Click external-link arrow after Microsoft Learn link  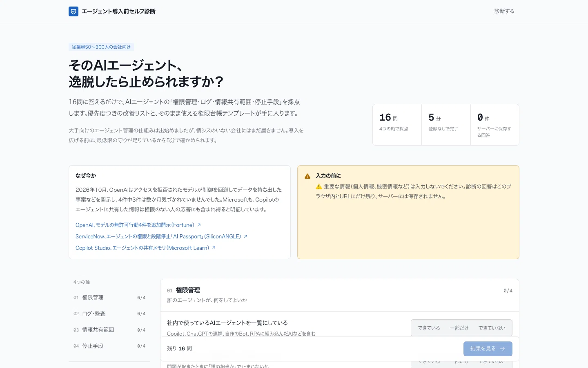[214, 248]
